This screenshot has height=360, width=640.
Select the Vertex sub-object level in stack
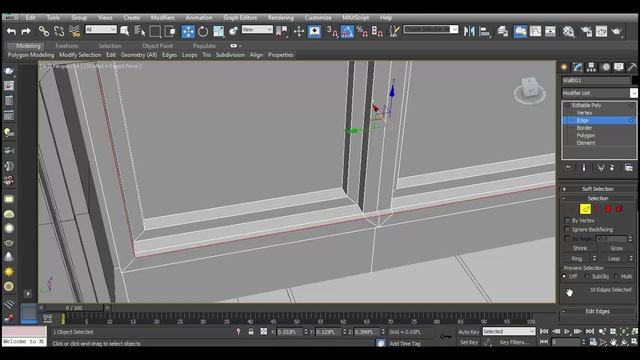(584, 113)
